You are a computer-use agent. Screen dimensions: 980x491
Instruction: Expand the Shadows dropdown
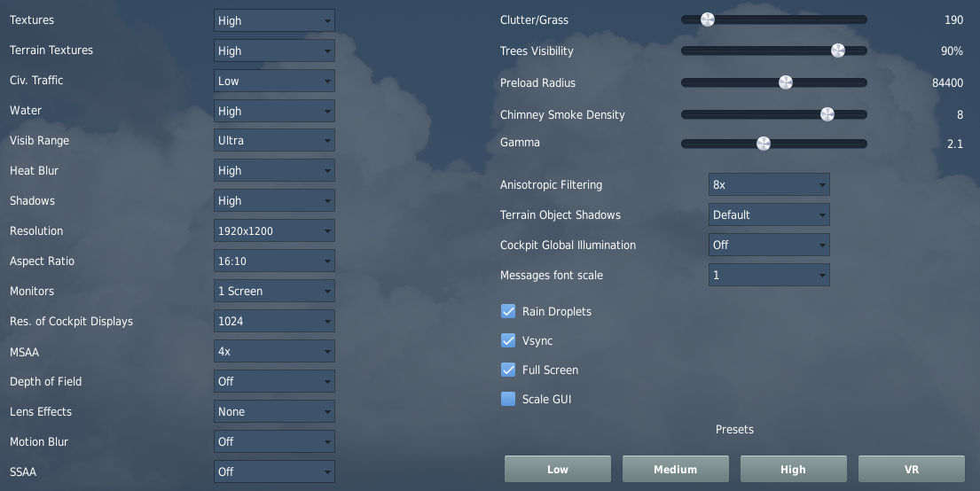[x=274, y=200]
